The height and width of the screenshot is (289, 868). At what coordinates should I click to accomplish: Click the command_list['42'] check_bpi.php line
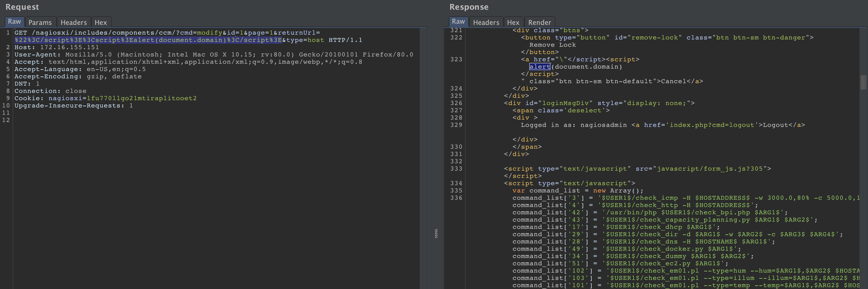650,212
